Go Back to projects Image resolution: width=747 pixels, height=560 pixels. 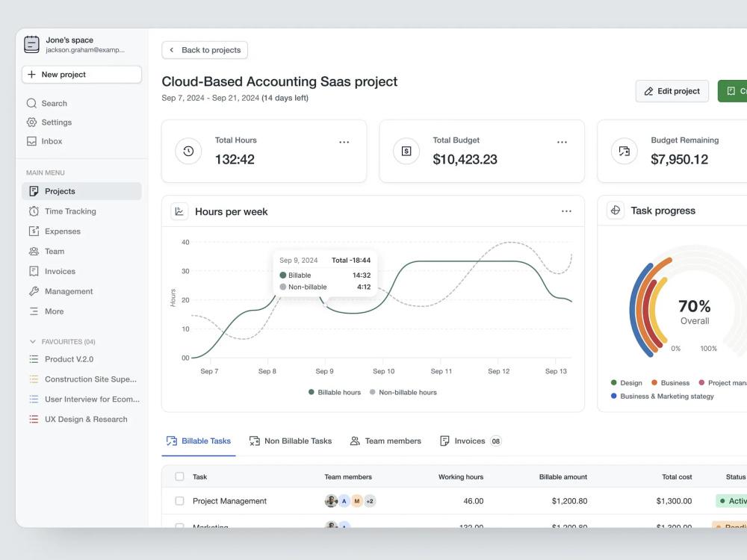point(205,50)
